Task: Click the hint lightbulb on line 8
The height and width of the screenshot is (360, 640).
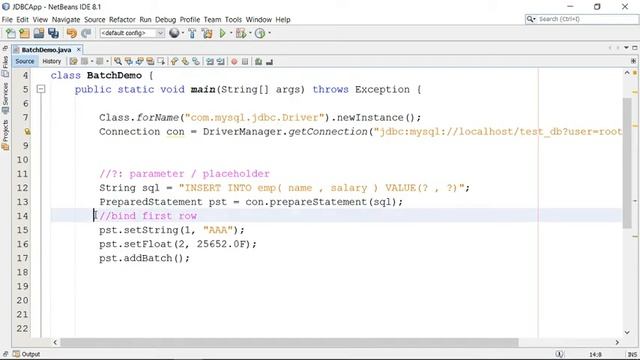Action: coord(27,131)
